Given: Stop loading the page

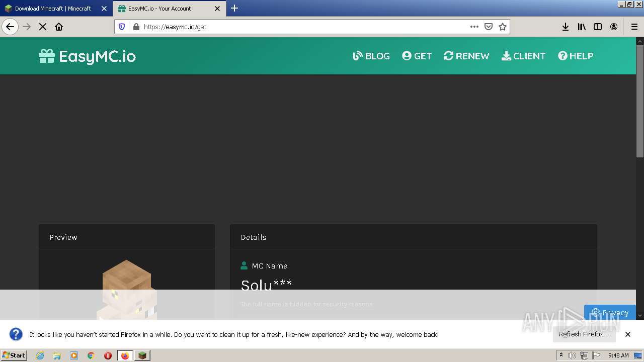Looking at the screenshot, I should point(43,27).
